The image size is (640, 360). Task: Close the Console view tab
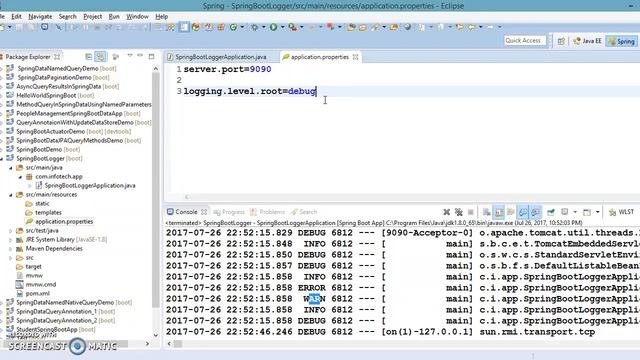[204, 212]
